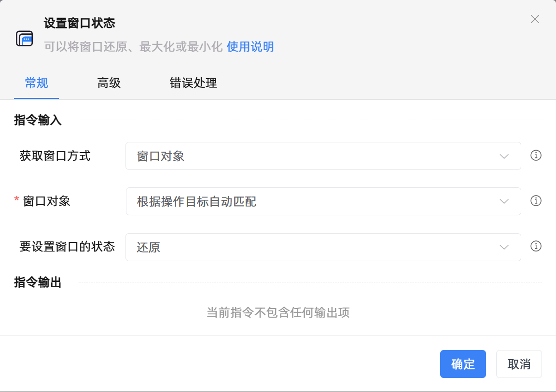Screen dimensions: 556x392
Task: Open the 窗口对象 dropdown arrow
Action: coord(503,201)
